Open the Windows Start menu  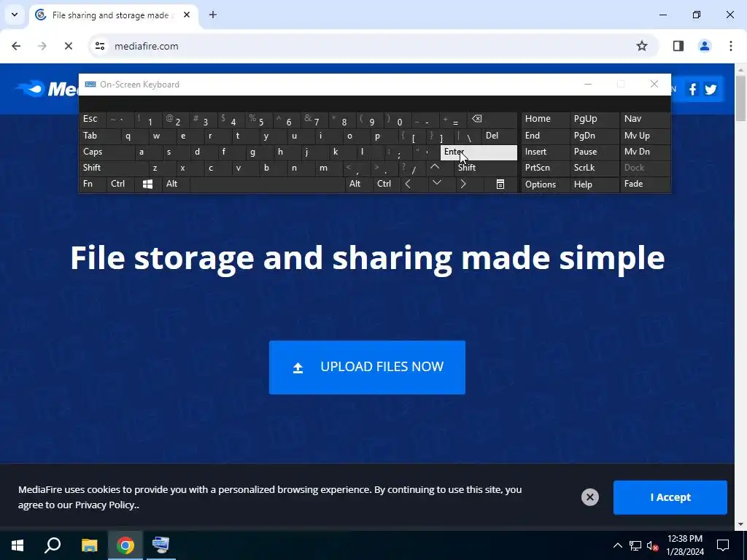click(x=18, y=545)
